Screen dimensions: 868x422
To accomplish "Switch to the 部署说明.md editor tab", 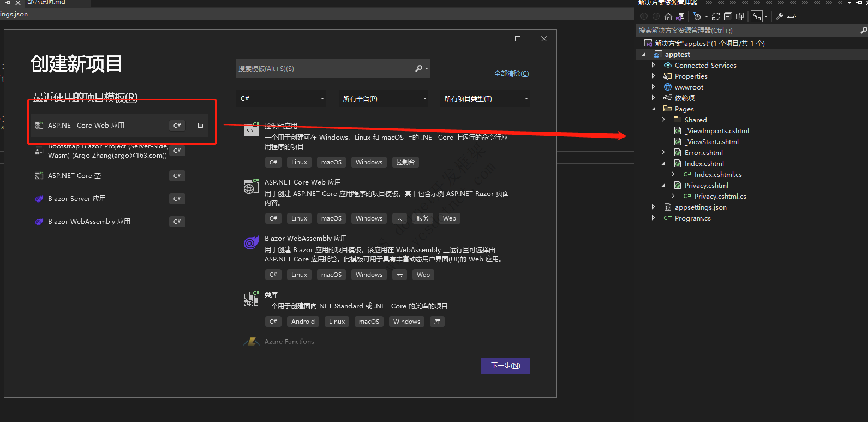I will [x=46, y=3].
